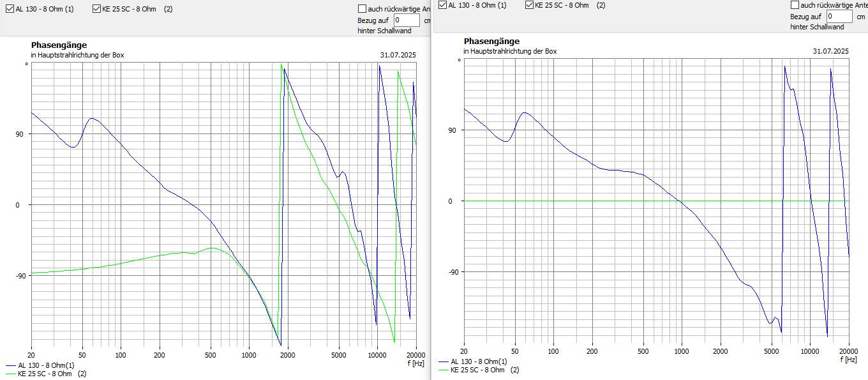Click the 1000 frequency tick label, right window
Image resolution: width=868 pixels, height=380 pixels.
(681, 351)
